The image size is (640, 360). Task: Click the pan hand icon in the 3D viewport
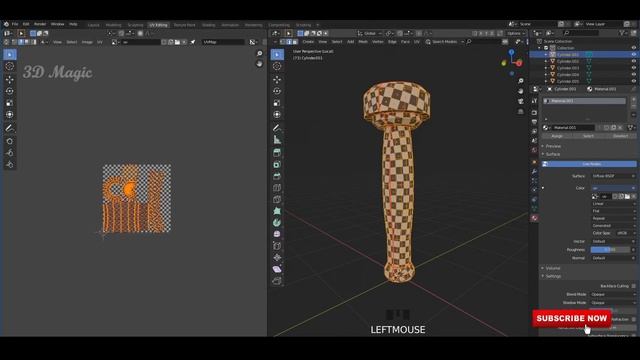pyautogui.click(x=521, y=91)
